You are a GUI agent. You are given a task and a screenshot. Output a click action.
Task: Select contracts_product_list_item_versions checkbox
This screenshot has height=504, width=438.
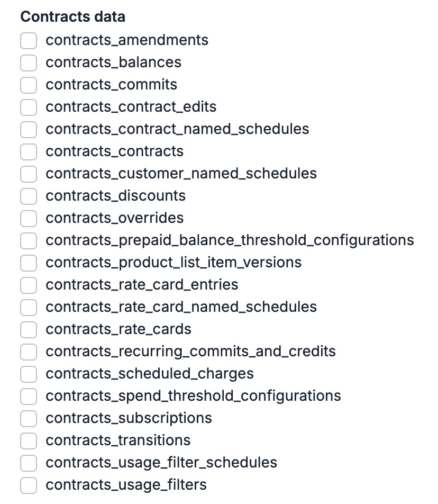[29, 263]
